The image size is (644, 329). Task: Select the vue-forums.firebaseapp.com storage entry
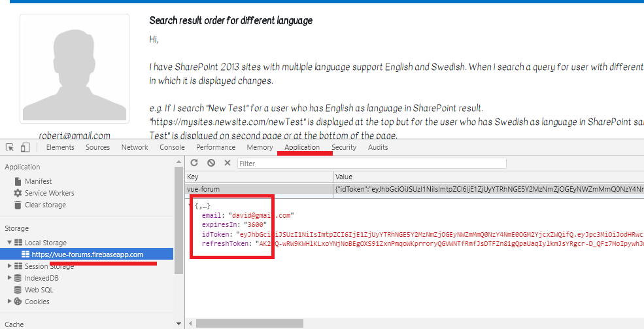pos(88,254)
